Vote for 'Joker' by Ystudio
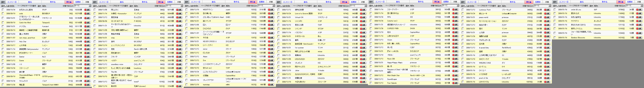This screenshot has width=644, height=88. 363,70
